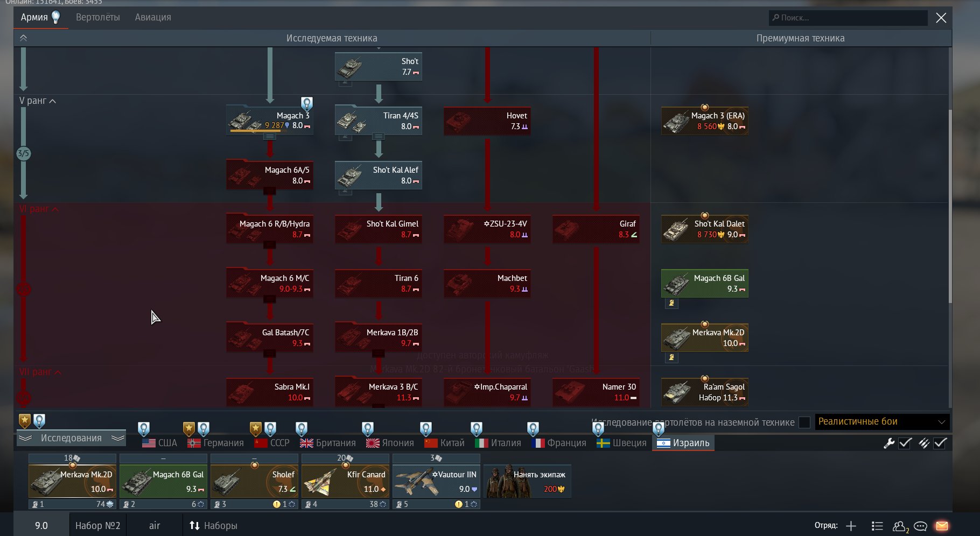Open the mail envelope notifications
This screenshot has width=980, height=536.
(x=942, y=526)
